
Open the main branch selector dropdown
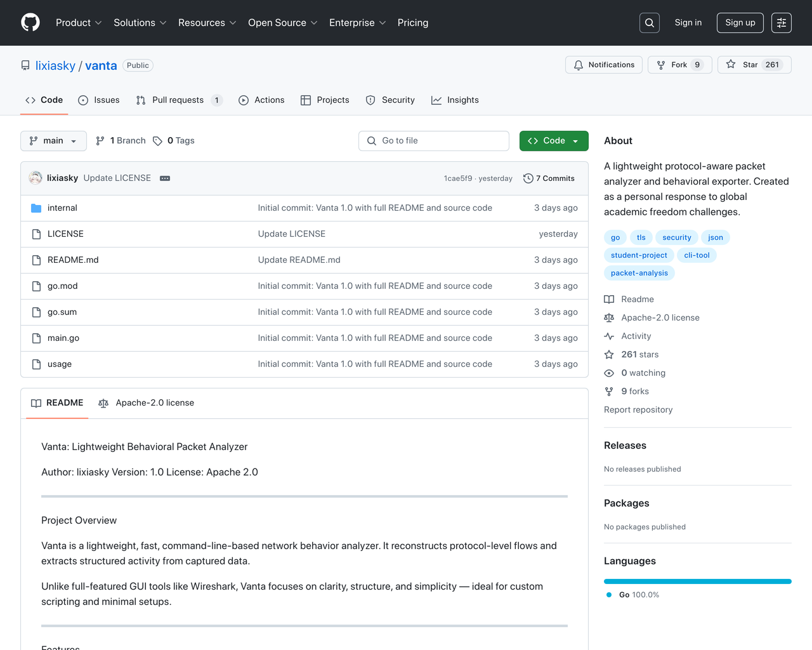click(53, 141)
